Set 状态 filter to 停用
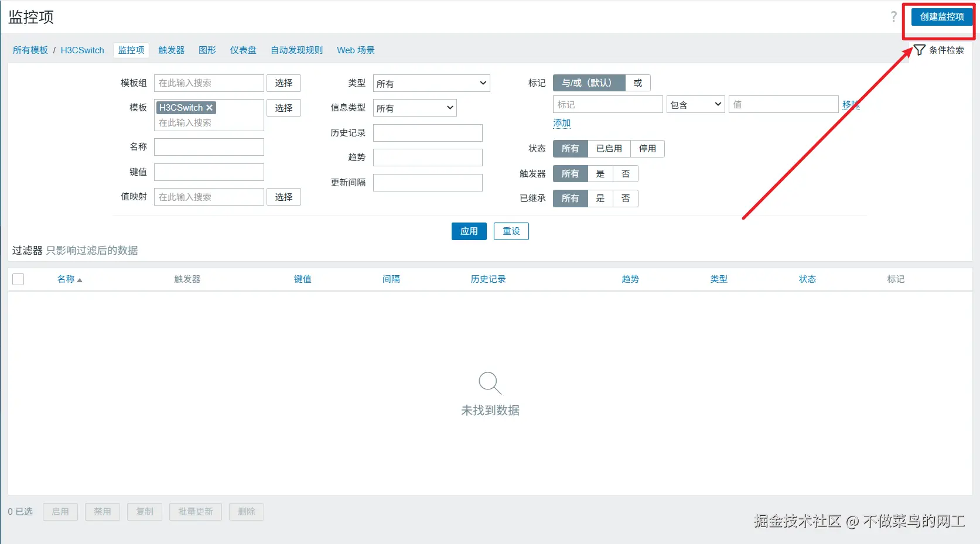The image size is (980, 544). (x=647, y=149)
